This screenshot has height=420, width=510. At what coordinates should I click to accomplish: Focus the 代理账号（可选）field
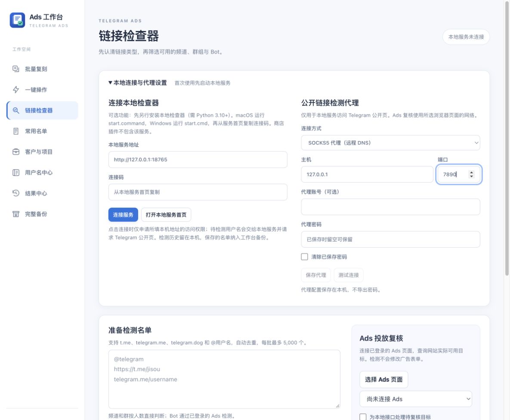pos(390,207)
